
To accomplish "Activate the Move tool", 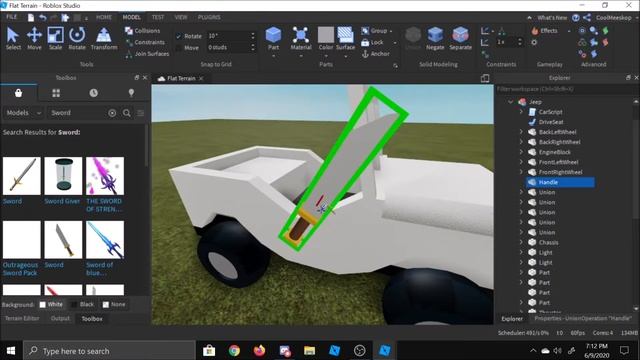I will click(x=34, y=38).
